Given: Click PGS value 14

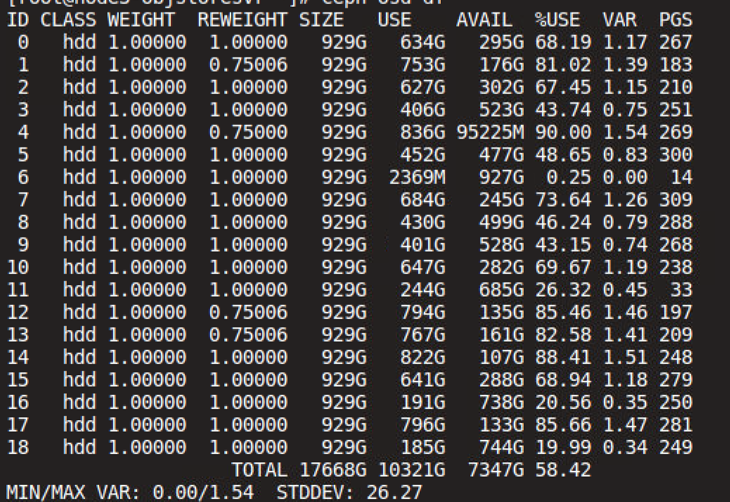Looking at the screenshot, I should click(x=681, y=177).
